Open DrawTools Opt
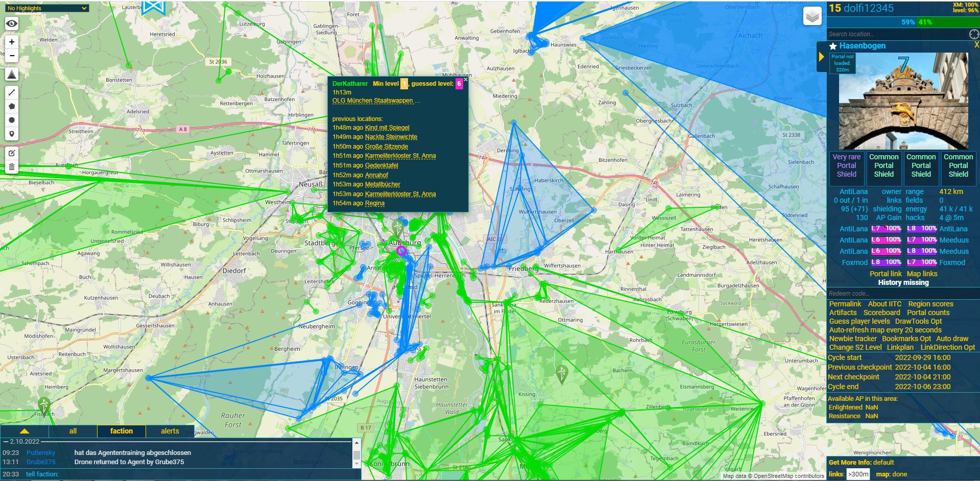The width and height of the screenshot is (980, 481). (918, 321)
